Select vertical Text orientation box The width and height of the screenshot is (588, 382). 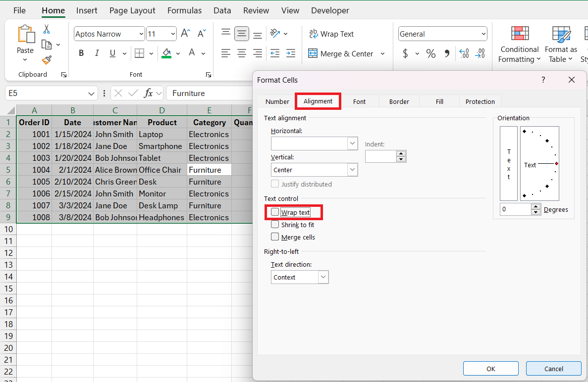pos(509,163)
